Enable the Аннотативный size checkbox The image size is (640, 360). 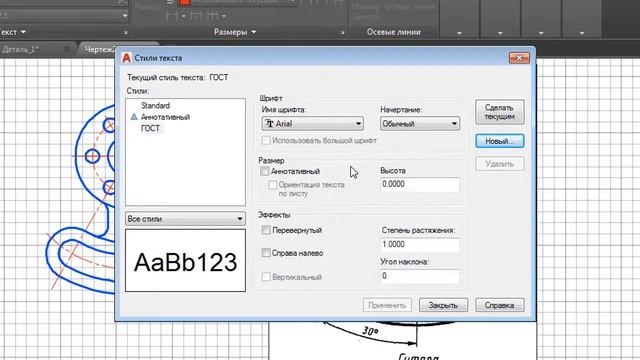pyautogui.click(x=264, y=171)
